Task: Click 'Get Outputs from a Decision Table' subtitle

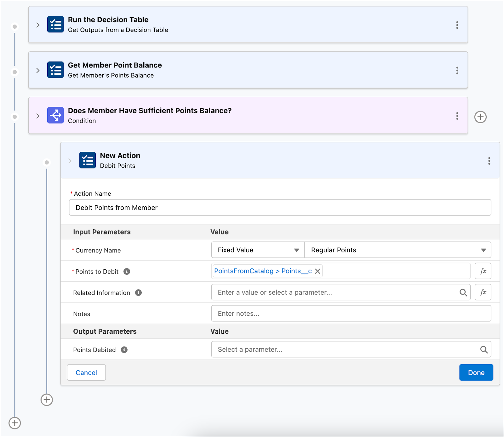Action: [118, 30]
